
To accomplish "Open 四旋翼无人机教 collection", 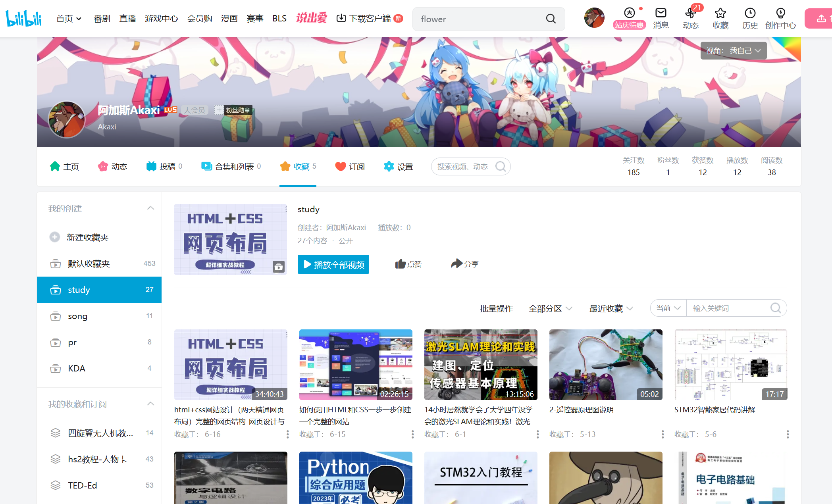I will coord(99,433).
